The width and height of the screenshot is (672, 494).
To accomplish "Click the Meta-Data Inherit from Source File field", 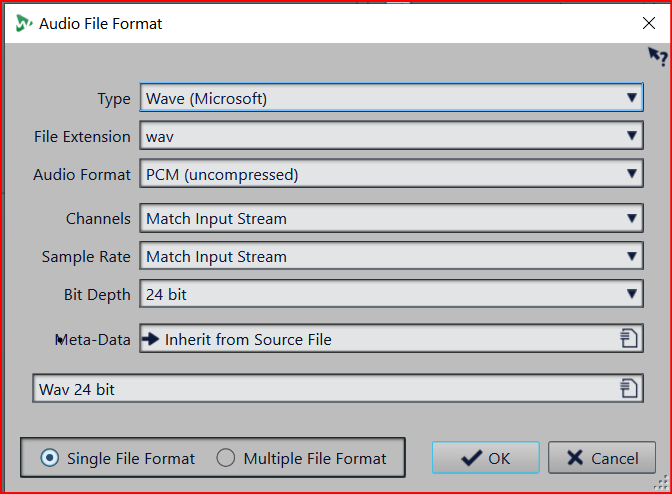I will (380, 339).
